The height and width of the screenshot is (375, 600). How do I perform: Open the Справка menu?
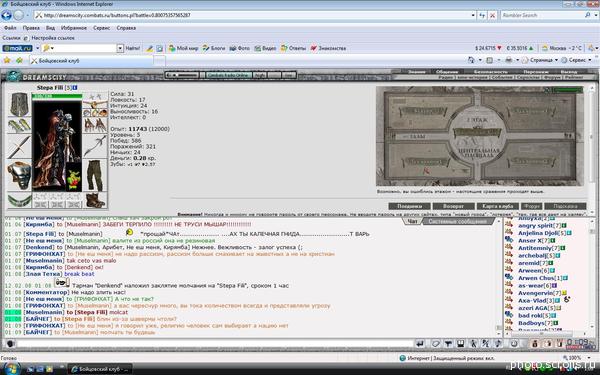point(126,28)
